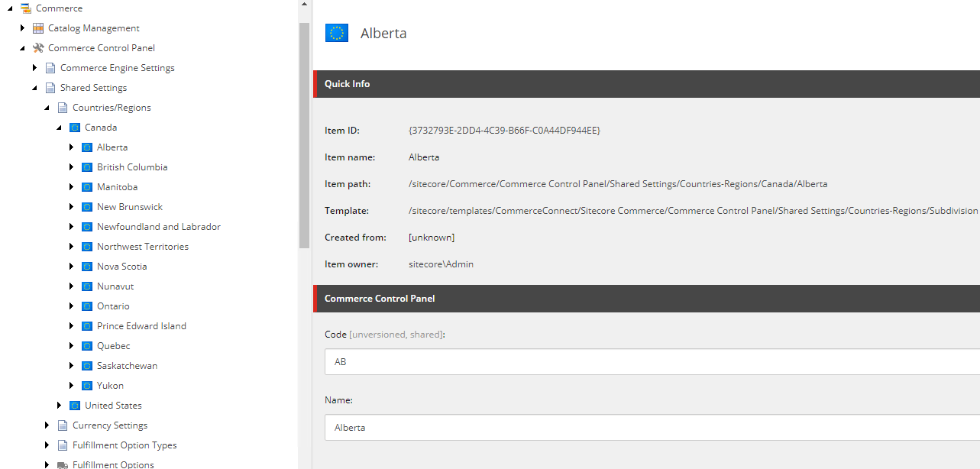
Task: Click the Prince Edward Island flag icon
Action: pyautogui.click(x=86, y=326)
